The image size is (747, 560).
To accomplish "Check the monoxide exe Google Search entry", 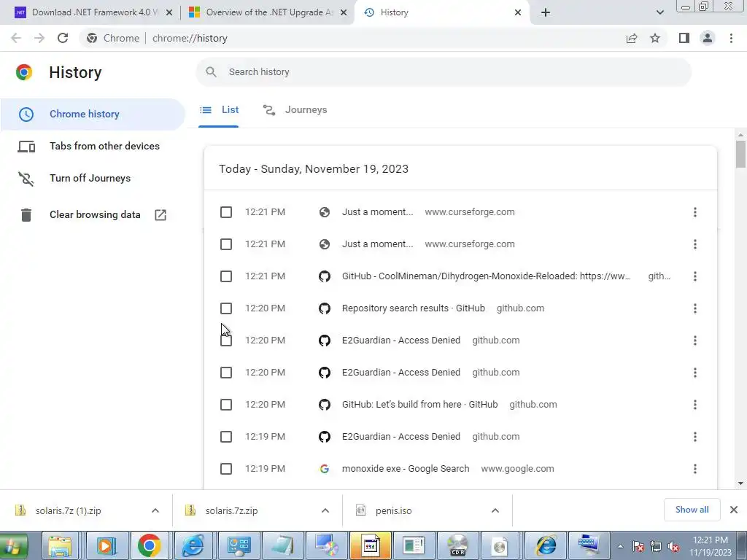I will [x=226, y=469].
